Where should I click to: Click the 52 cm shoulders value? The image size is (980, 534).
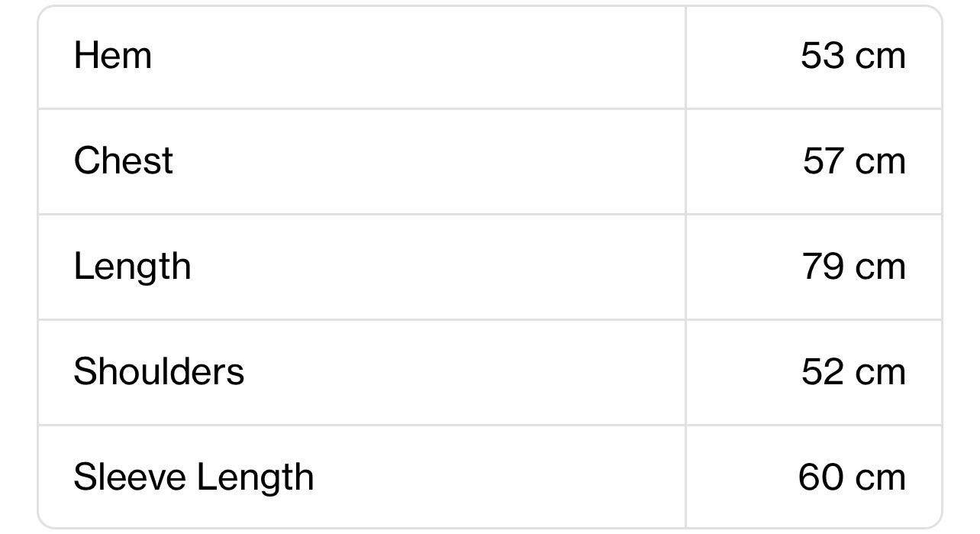pos(853,372)
